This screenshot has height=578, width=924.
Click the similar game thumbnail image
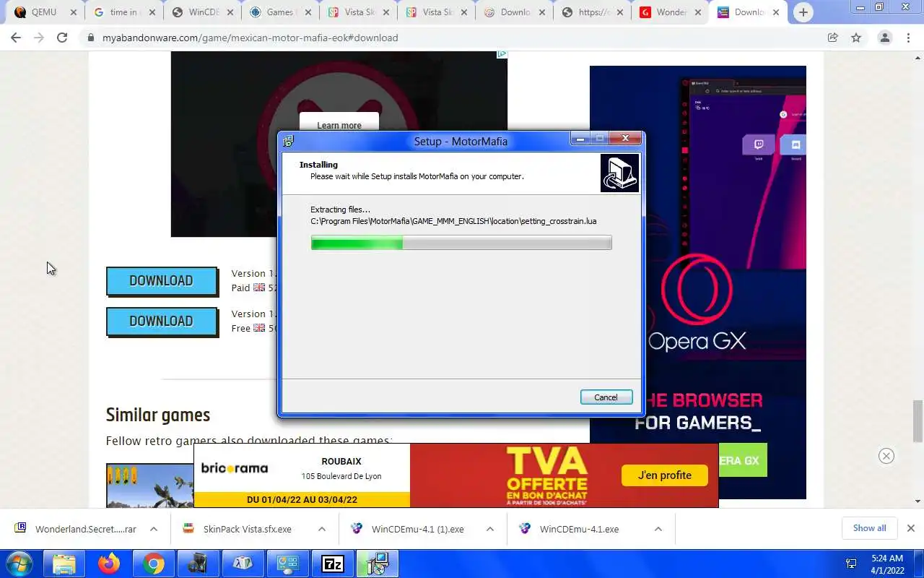click(x=149, y=486)
